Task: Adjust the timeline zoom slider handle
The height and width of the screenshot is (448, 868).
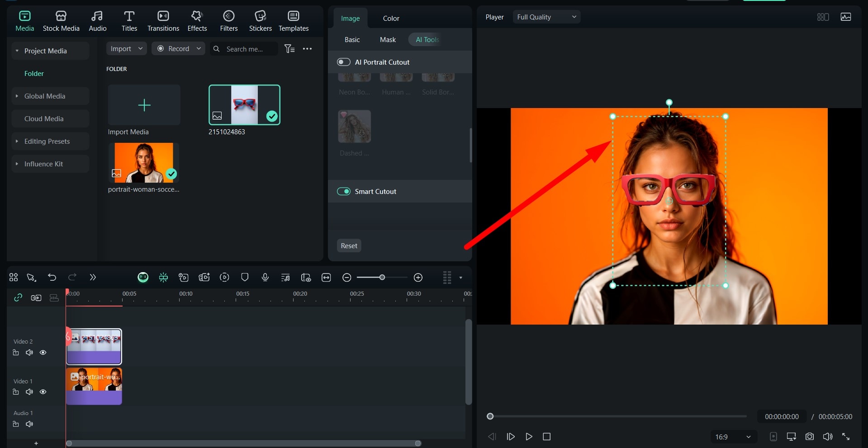Action: point(382,277)
